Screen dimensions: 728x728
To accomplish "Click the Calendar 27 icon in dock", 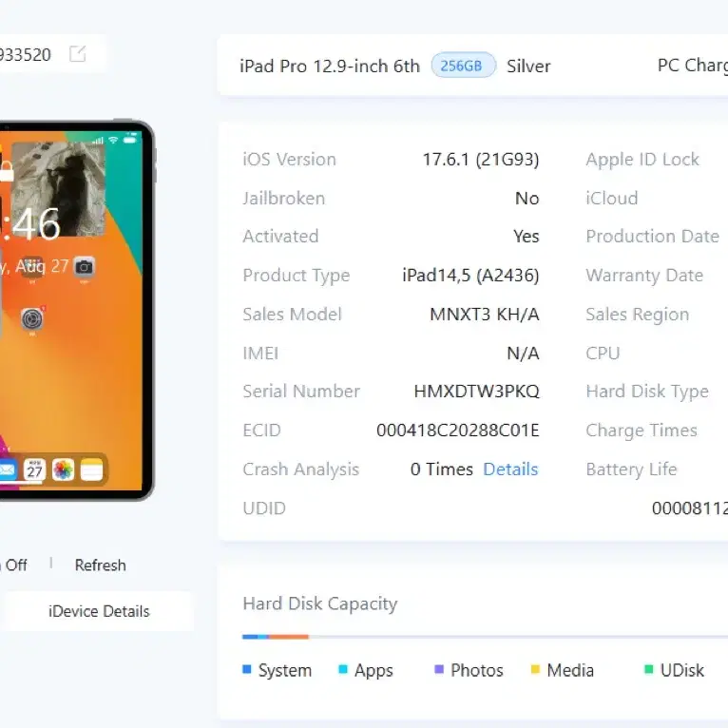I will pyautogui.click(x=35, y=469).
